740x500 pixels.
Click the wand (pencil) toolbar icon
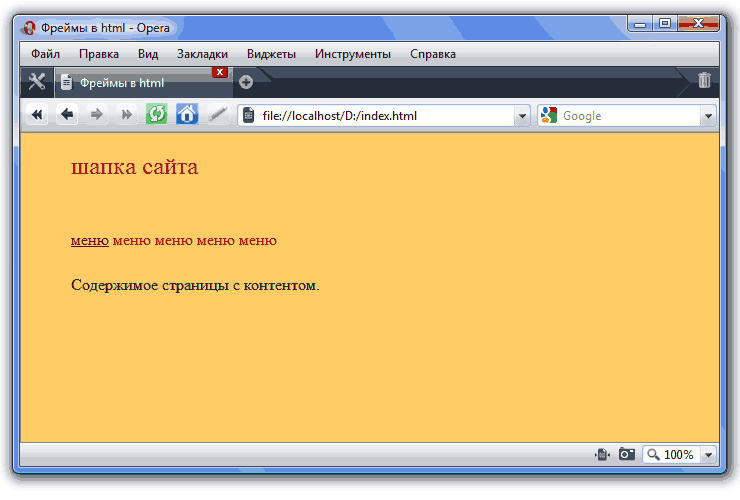tap(217, 115)
